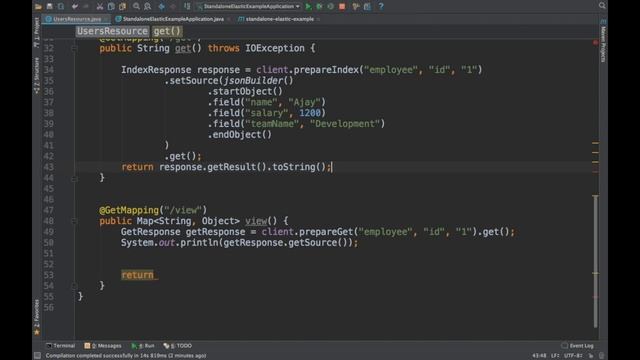Screen dimensions: 640x360
Task: Click the Cut scissors icon
Action: pos(100,6)
